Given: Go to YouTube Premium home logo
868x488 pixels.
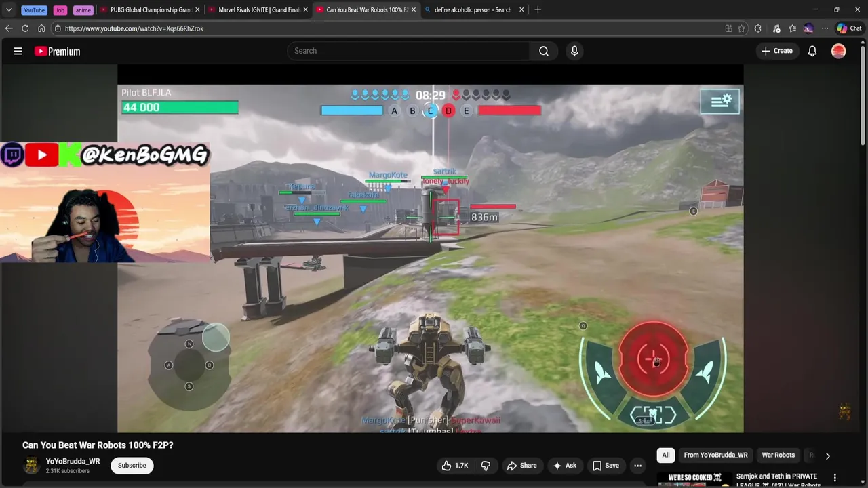Looking at the screenshot, I should tap(57, 52).
